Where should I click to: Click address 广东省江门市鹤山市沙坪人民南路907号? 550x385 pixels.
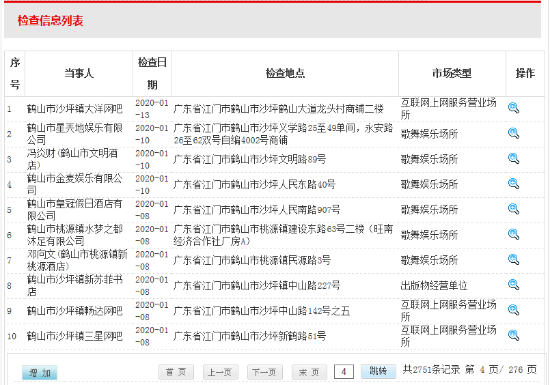[257, 210]
